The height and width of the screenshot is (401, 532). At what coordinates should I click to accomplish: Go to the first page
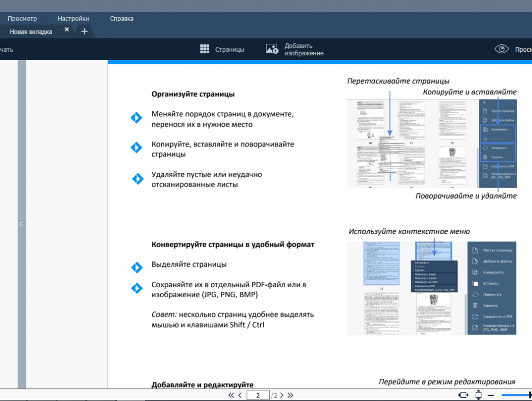231,395
